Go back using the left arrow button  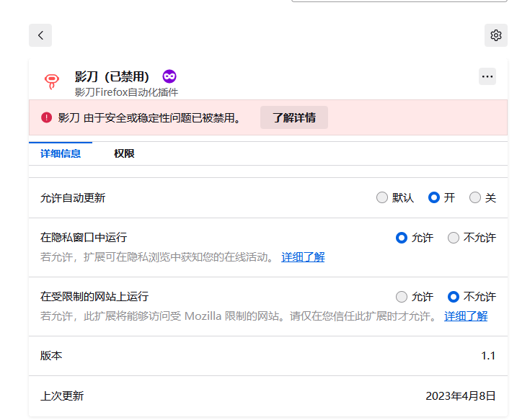click(40, 35)
